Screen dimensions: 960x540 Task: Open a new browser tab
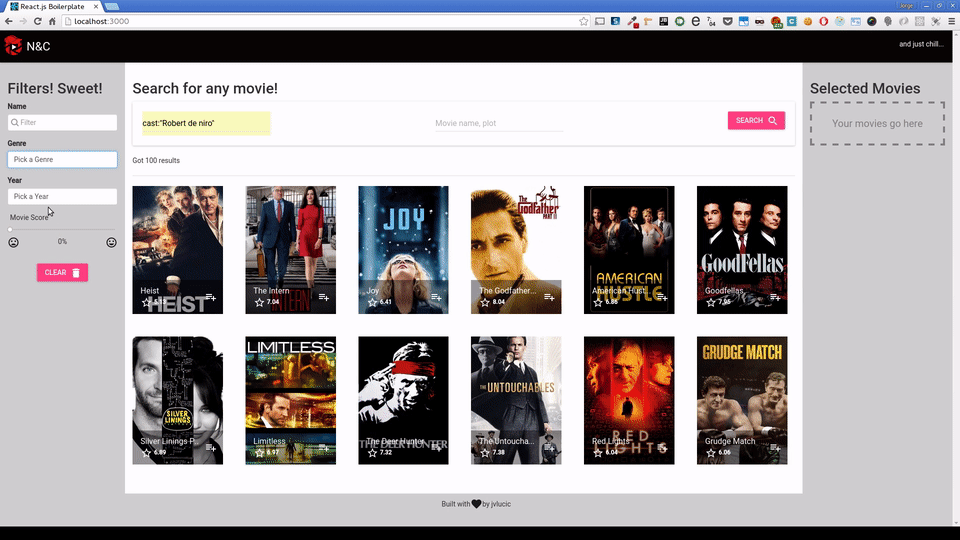pyautogui.click(x=112, y=6)
